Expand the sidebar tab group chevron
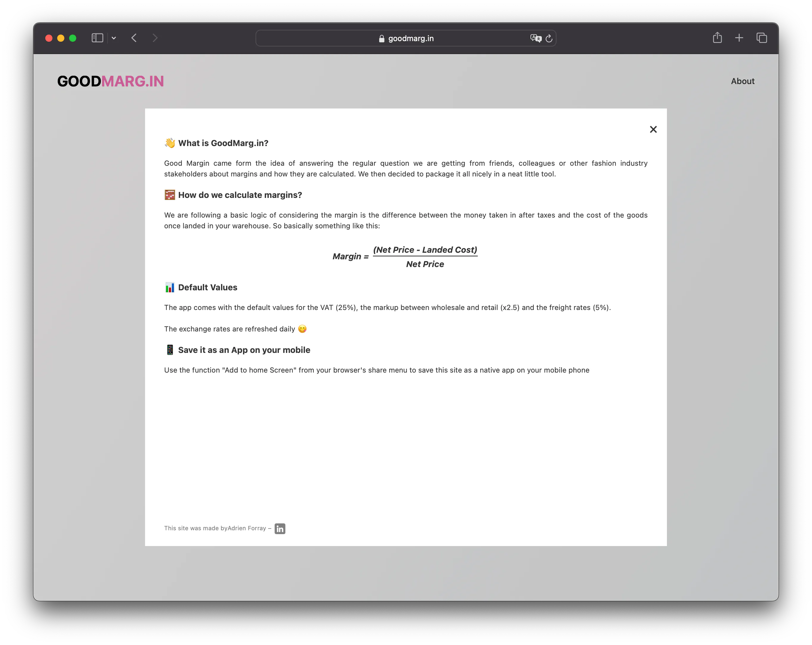The height and width of the screenshot is (645, 812). [x=114, y=38]
